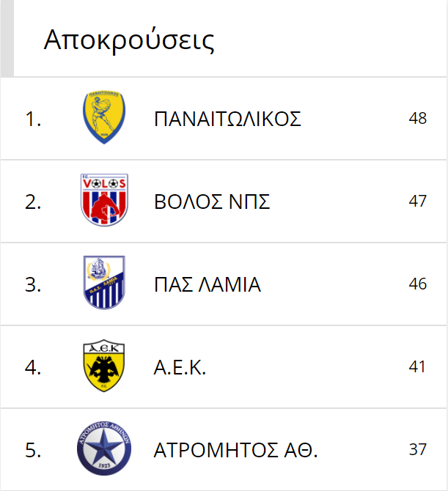Select the PAS Lamia blue crest
Viewport: 448px width, 491px height.
[x=104, y=283]
